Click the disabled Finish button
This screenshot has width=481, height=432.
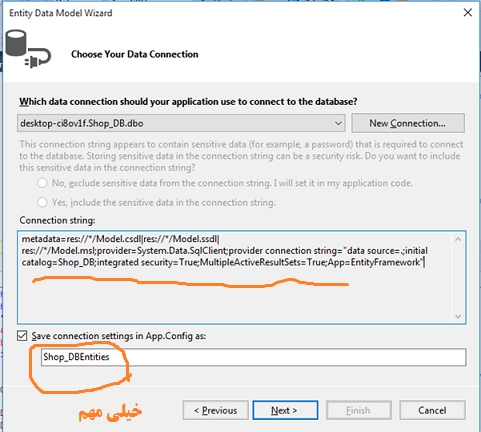(358, 410)
